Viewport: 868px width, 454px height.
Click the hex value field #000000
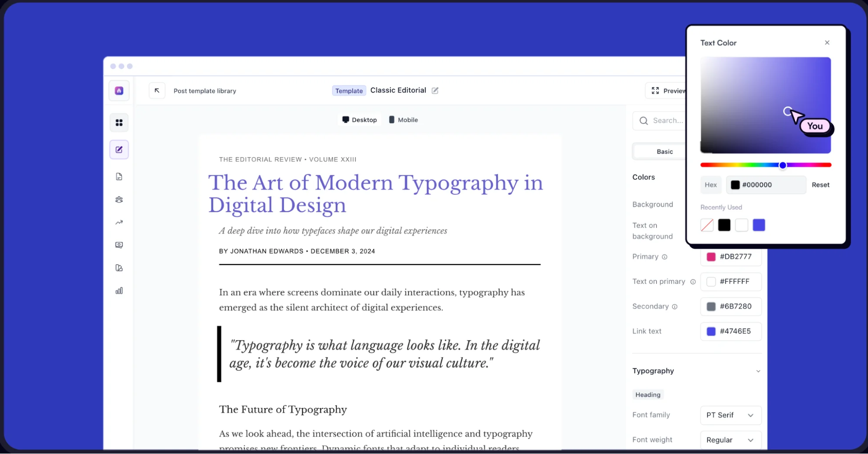766,185
